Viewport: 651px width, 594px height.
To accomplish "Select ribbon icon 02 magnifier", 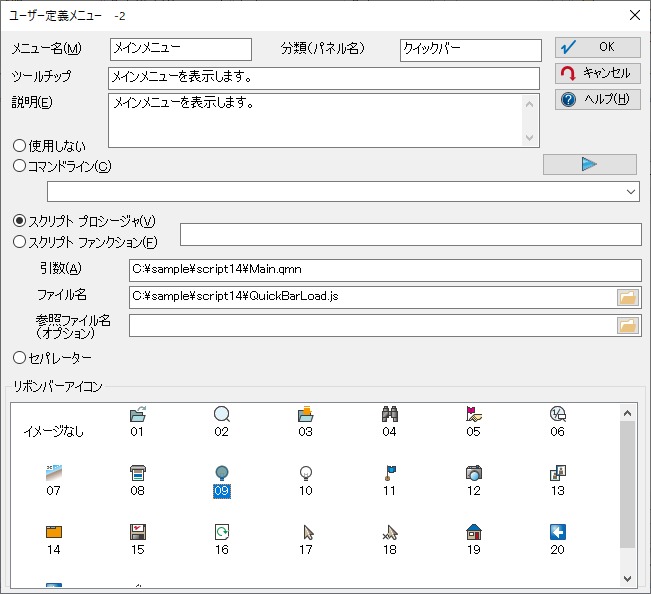I will [222, 422].
